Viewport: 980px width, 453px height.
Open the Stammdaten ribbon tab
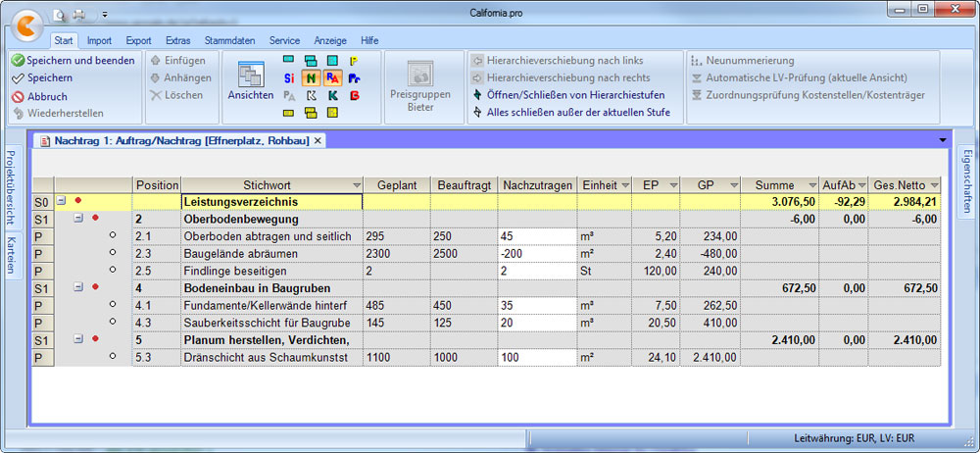pyautogui.click(x=229, y=40)
